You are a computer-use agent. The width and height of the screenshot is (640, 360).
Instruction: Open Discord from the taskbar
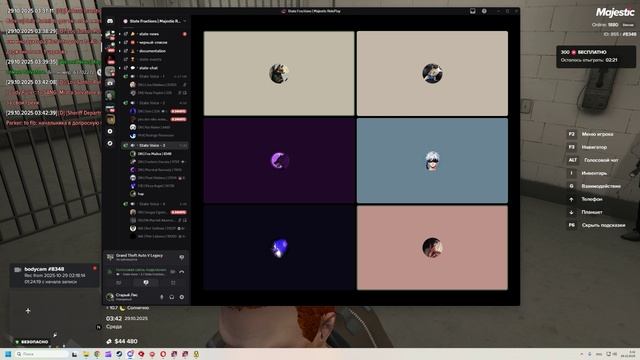130,354
